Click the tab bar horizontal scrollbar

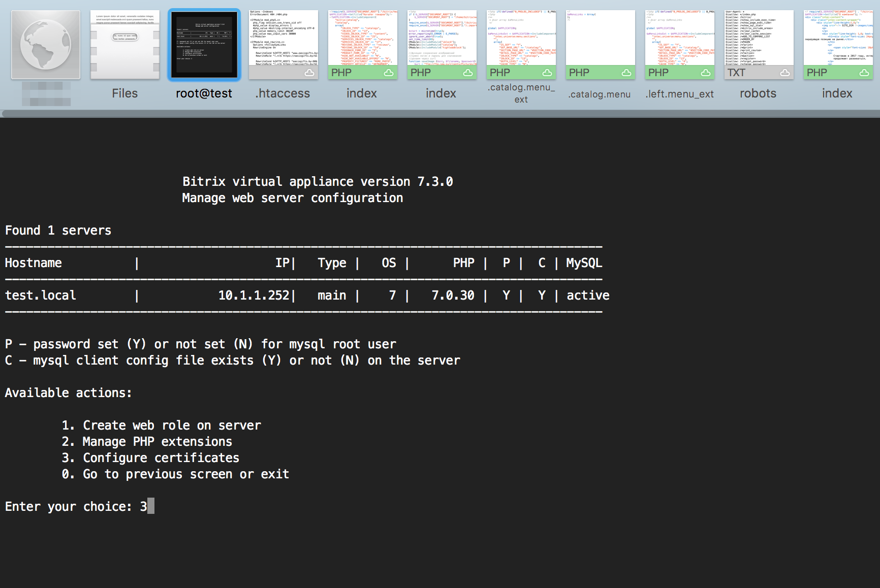[440, 113]
